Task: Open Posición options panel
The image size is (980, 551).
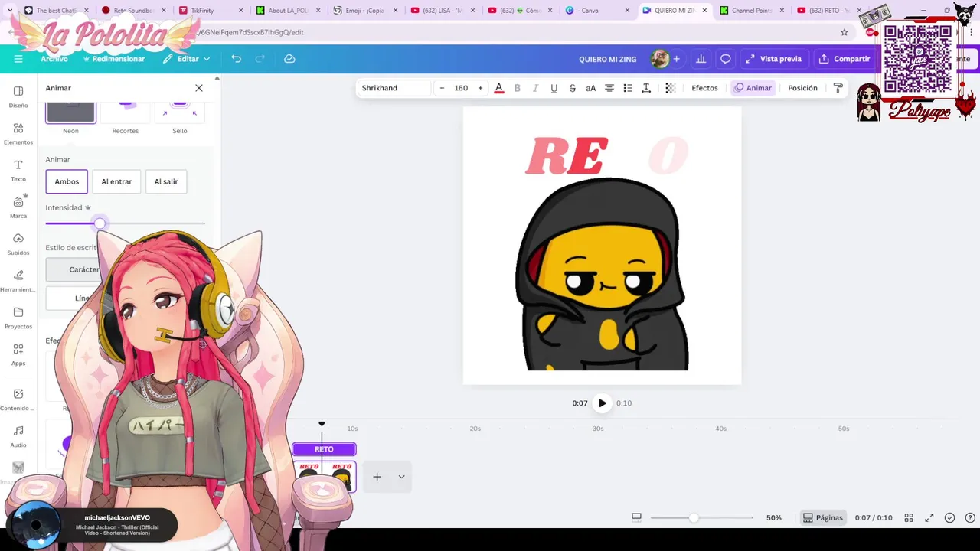Action: tap(802, 88)
